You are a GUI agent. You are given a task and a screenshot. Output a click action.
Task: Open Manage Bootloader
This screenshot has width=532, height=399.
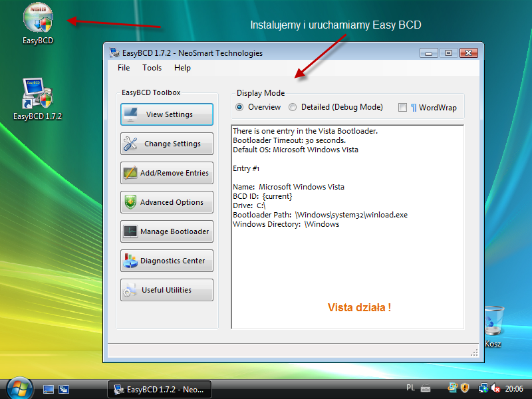(x=167, y=231)
